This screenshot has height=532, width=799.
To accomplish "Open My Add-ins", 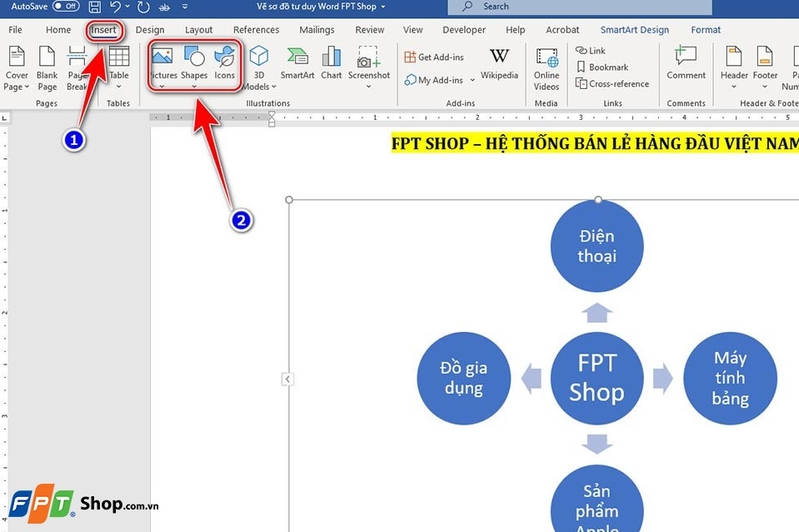I will pyautogui.click(x=434, y=80).
